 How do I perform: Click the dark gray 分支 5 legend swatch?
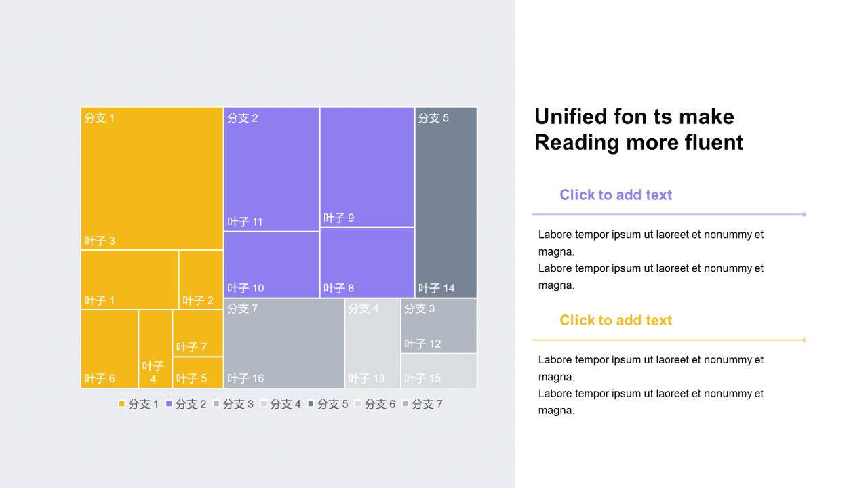point(311,404)
